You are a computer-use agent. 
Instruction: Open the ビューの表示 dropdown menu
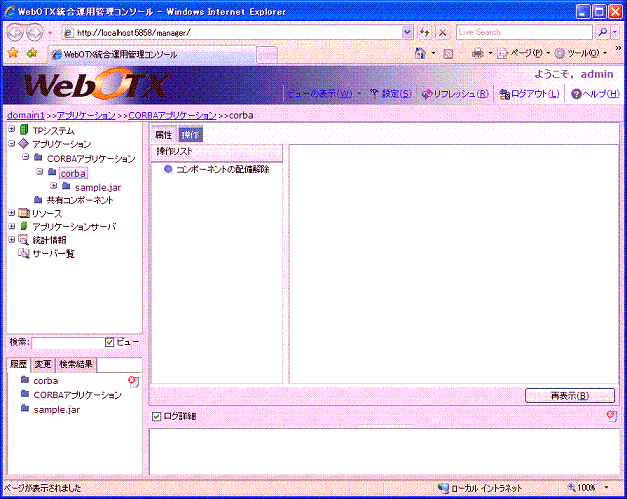coord(323,94)
